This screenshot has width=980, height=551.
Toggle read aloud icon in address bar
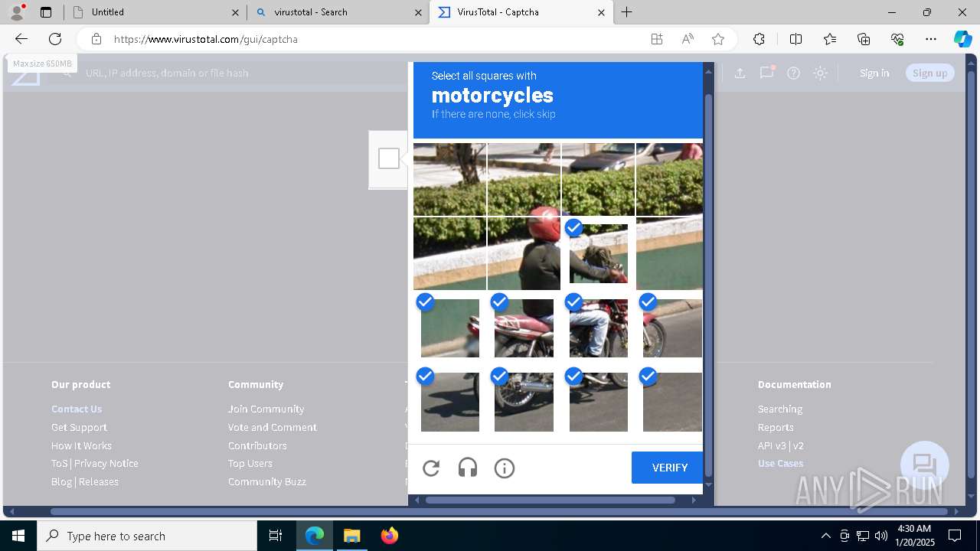(688, 39)
